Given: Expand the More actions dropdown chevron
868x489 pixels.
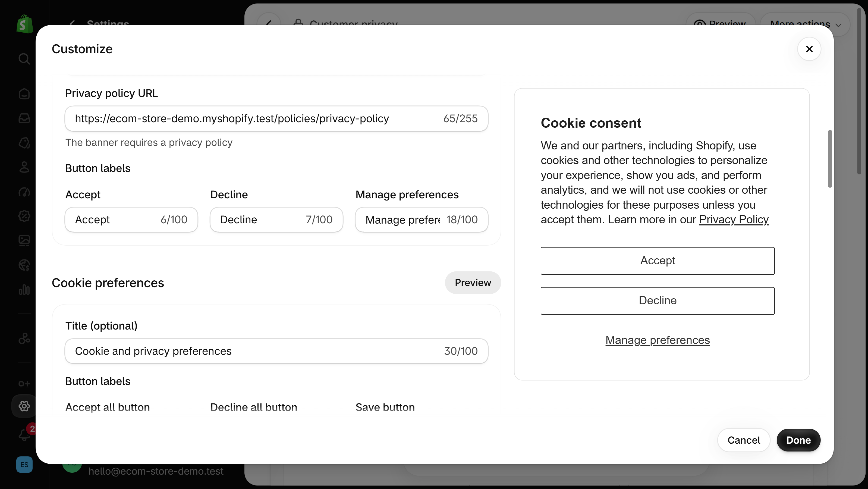Looking at the screenshot, I should pos(839,25).
